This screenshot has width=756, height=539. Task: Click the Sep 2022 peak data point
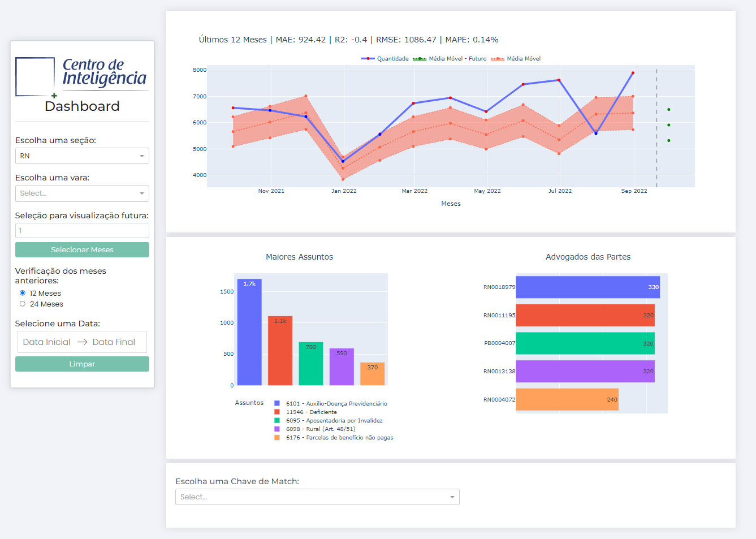point(633,73)
